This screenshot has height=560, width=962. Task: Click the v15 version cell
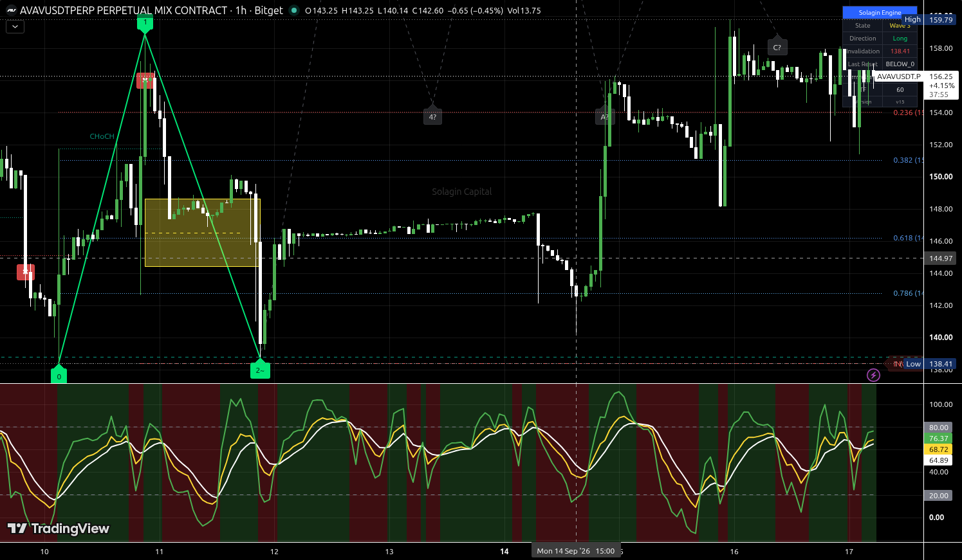pos(900,102)
